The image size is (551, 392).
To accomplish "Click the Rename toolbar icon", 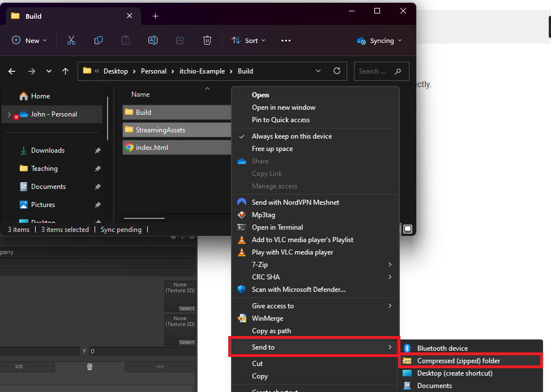I will tap(152, 40).
